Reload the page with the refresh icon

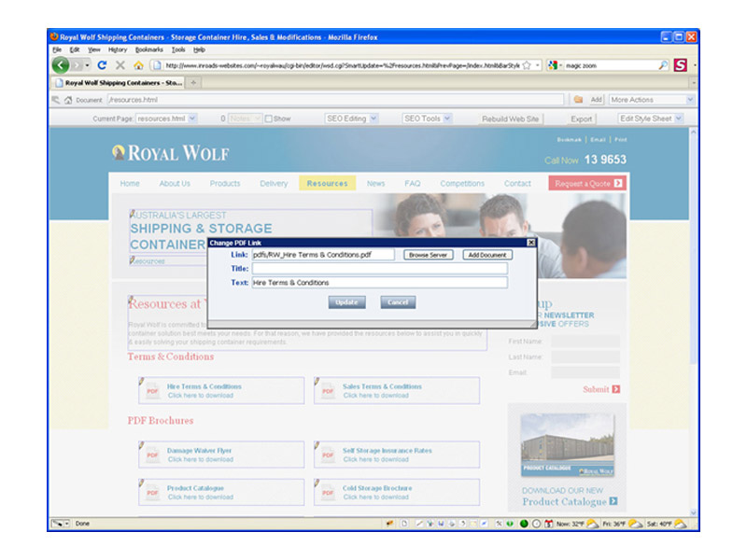pos(102,65)
